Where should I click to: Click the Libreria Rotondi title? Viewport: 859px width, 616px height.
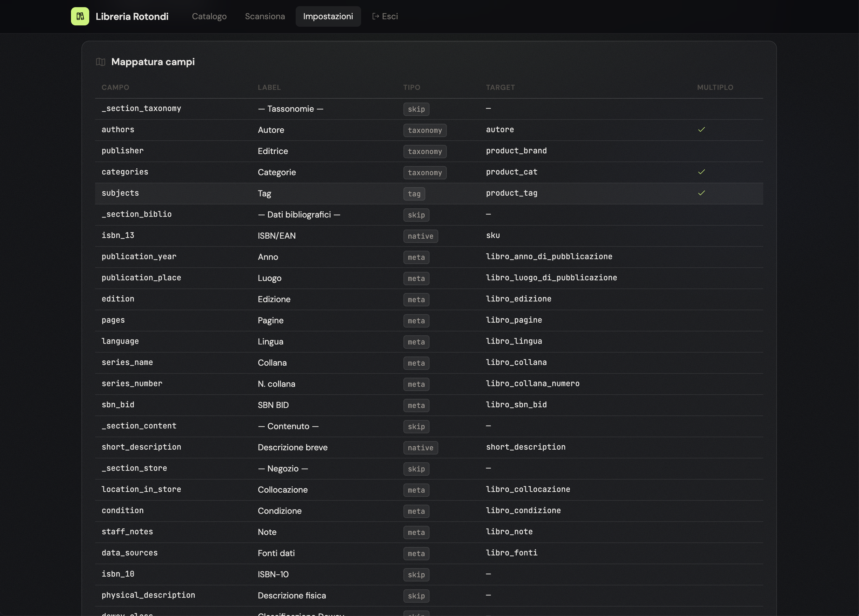click(x=132, y=16)
